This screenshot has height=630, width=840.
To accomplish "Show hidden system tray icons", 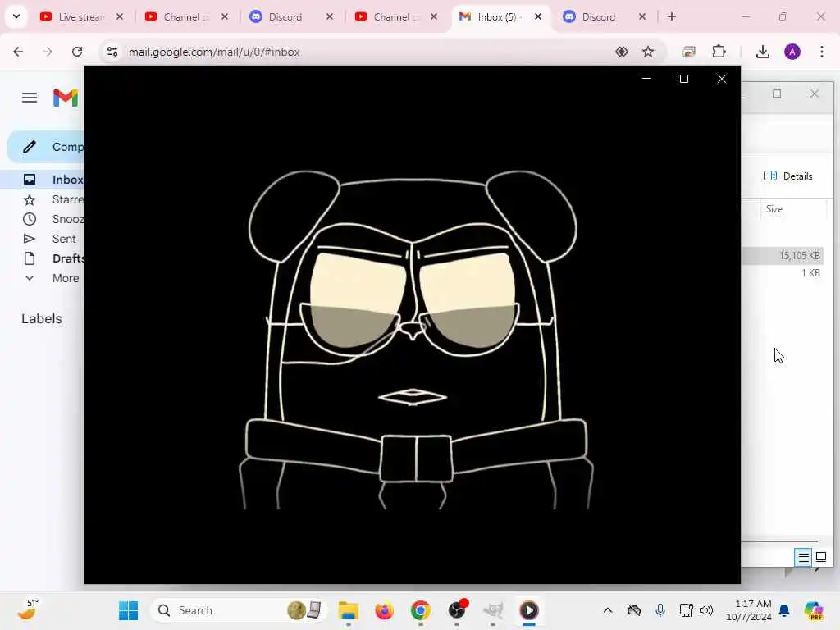I will coord(608,610).
